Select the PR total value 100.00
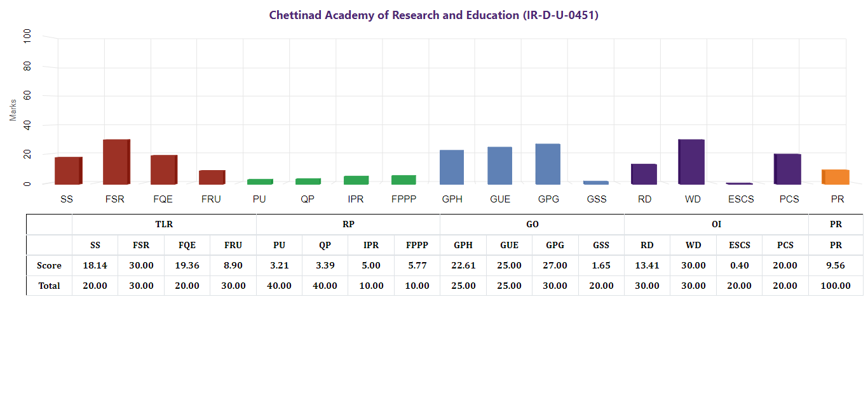This screenshot has height=417, width=868. click(836, 286)
